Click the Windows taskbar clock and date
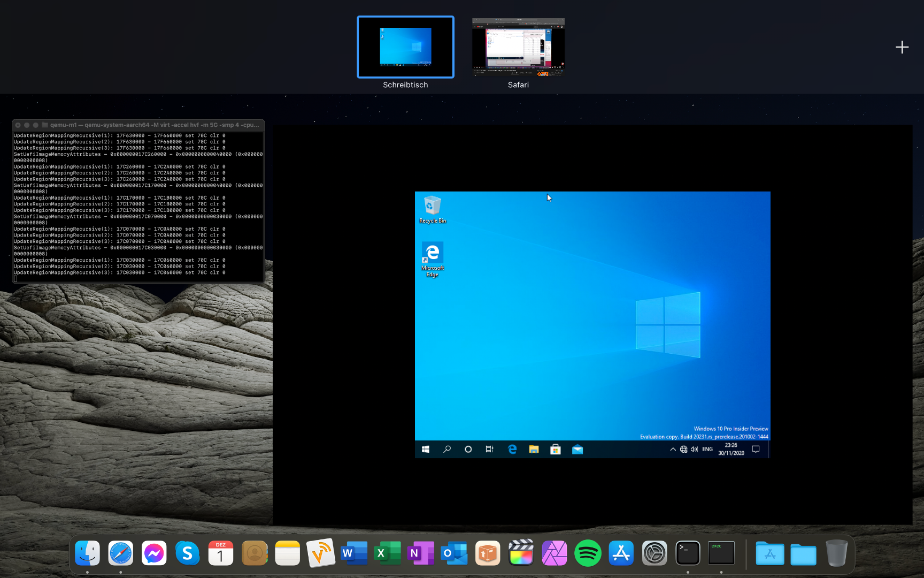924x578 pixels. coord(731,449)
